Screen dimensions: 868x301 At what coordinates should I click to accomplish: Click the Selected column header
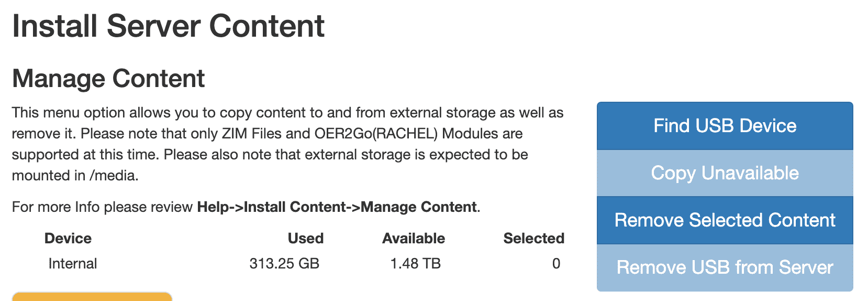click(533, 239)
